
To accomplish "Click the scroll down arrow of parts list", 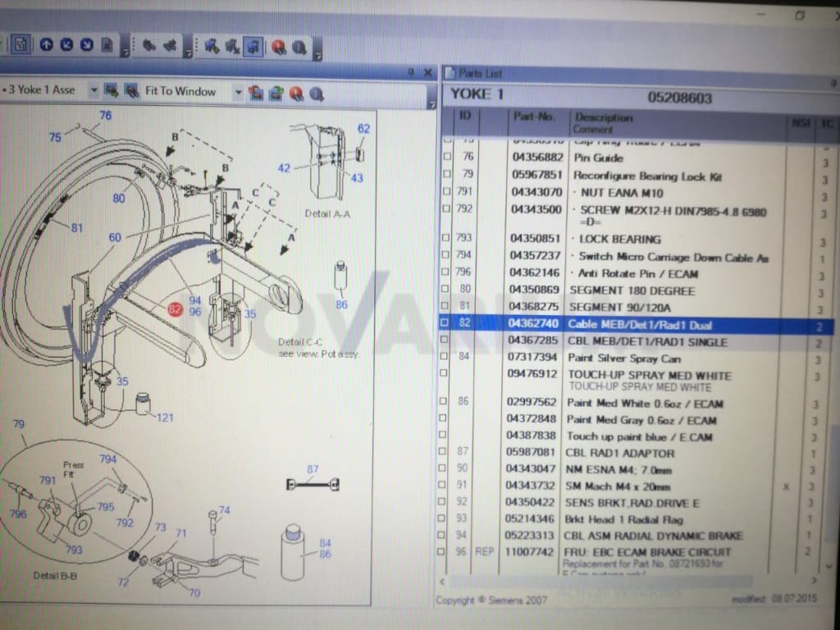I will [x=830, y=566].
